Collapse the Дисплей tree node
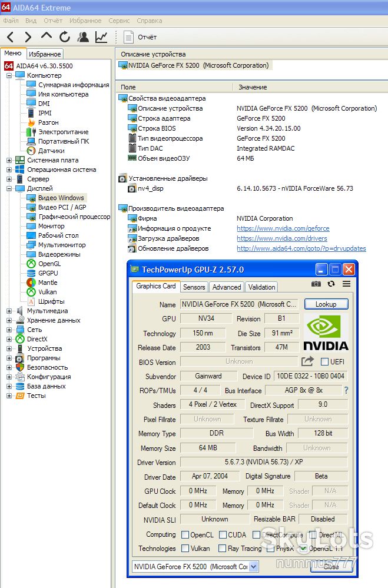This screenshot has width=388, height=588. coord(9,188)
